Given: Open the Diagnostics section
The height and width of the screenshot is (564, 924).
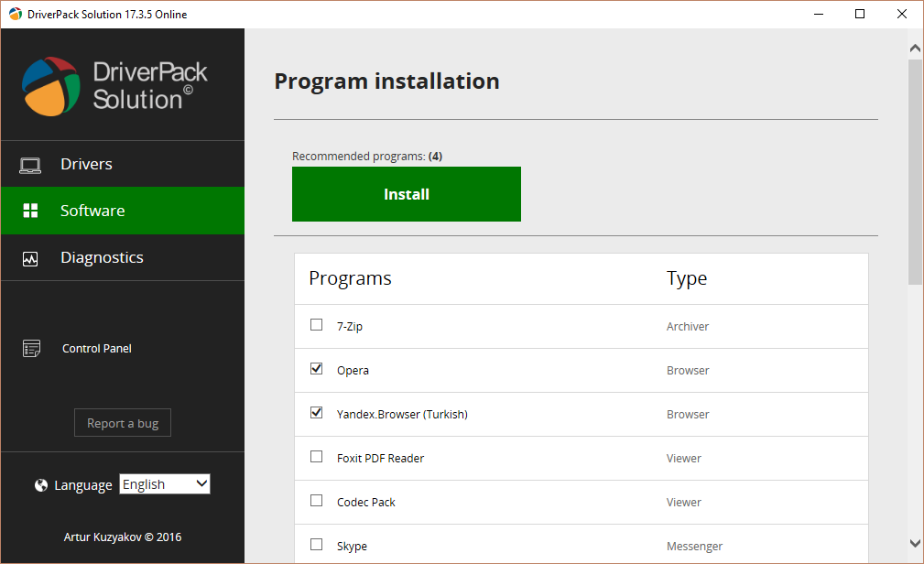Looking at the screenshot, I should [x=102, y=258].
